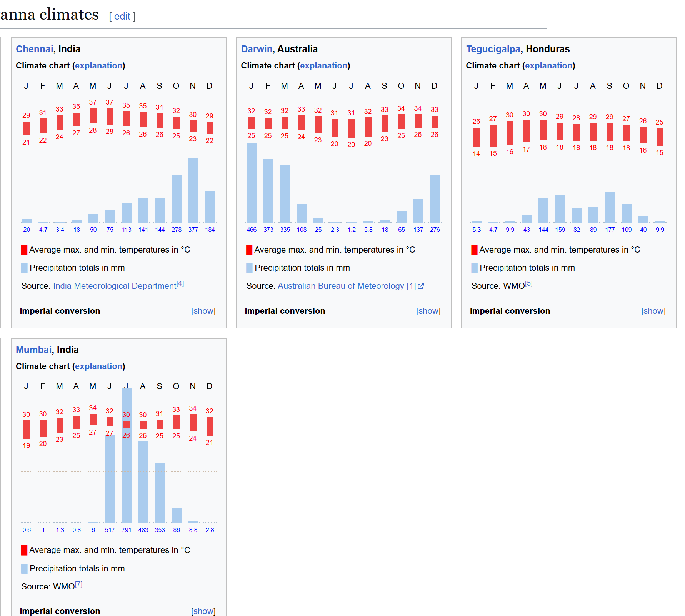Click citation [7] next to Mumbai WMO
The image size is (685, 616).
tap(79, 584)
